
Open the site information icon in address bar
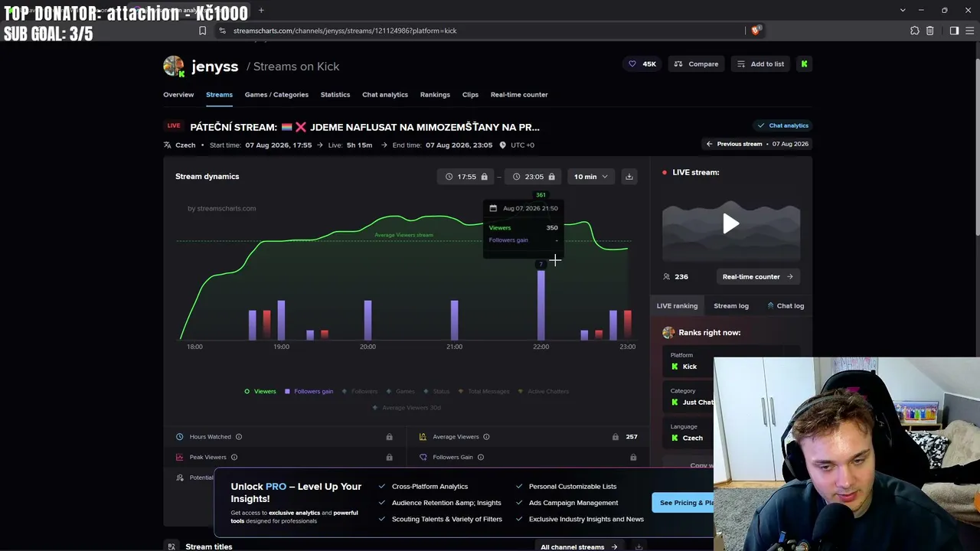[x=222, y=31]
